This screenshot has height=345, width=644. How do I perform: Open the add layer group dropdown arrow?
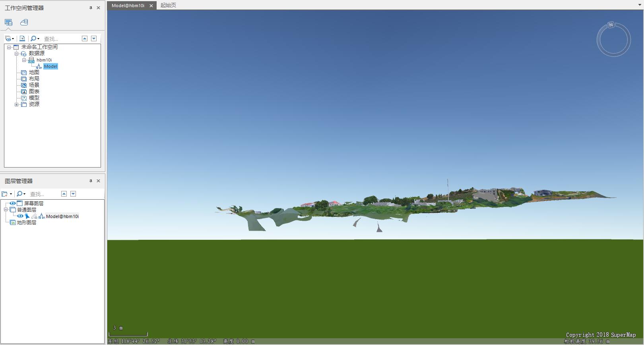click(x=11, y=194)
